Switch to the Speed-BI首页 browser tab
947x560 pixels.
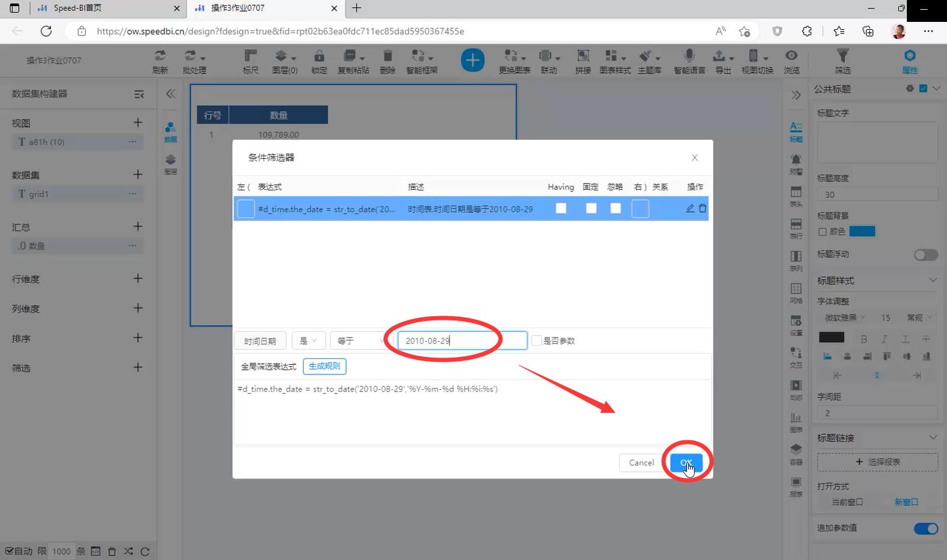coord(77,8)
